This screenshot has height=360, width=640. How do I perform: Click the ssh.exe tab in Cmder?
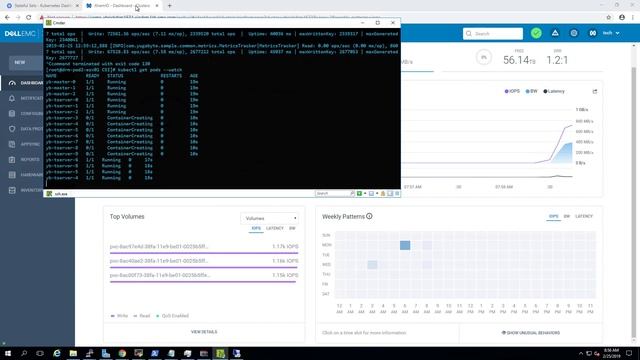pos(57,194)
